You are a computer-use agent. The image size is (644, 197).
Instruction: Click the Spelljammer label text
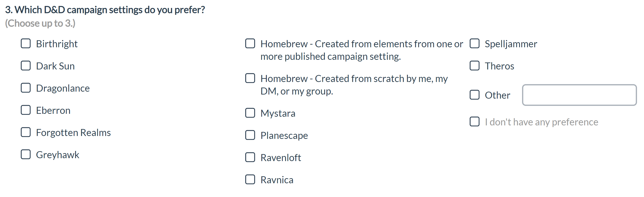point(511,44)
